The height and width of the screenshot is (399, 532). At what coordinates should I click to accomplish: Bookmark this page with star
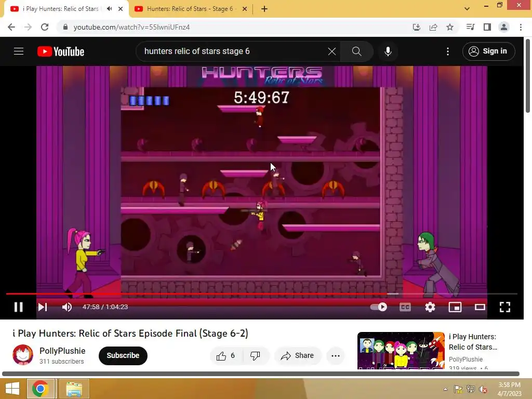(450, 27)
